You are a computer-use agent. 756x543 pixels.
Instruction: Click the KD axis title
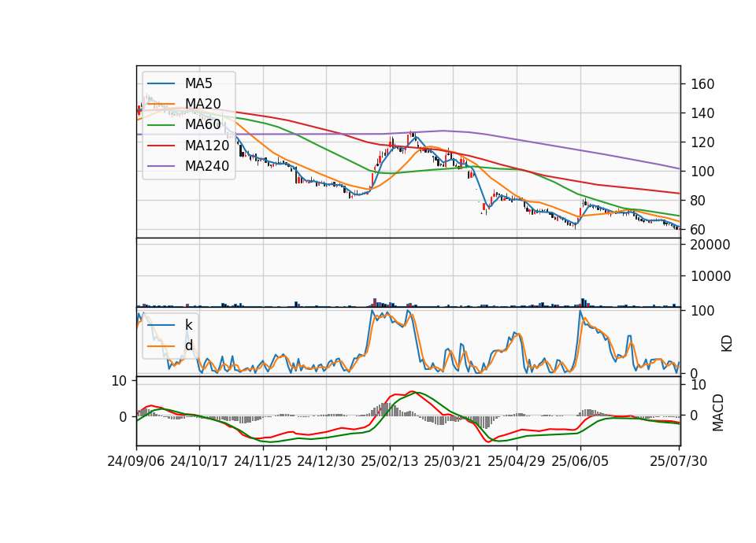[727, 343]
